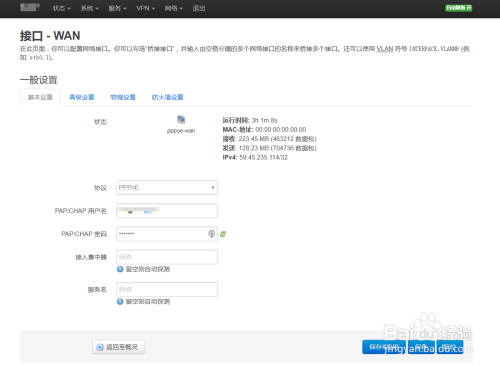Open the 网络 menu
This screenshot has height=366, width=500.
pyautogui.click(x=174, y=8)
